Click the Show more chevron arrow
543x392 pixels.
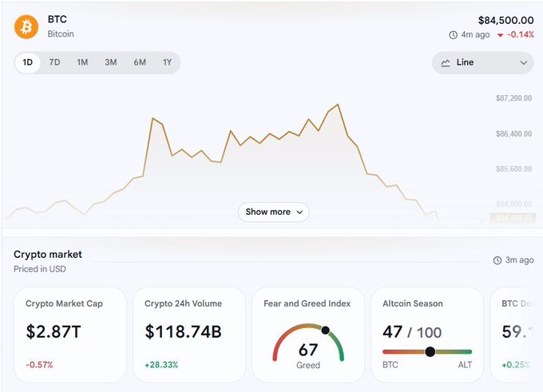point(300,212)
